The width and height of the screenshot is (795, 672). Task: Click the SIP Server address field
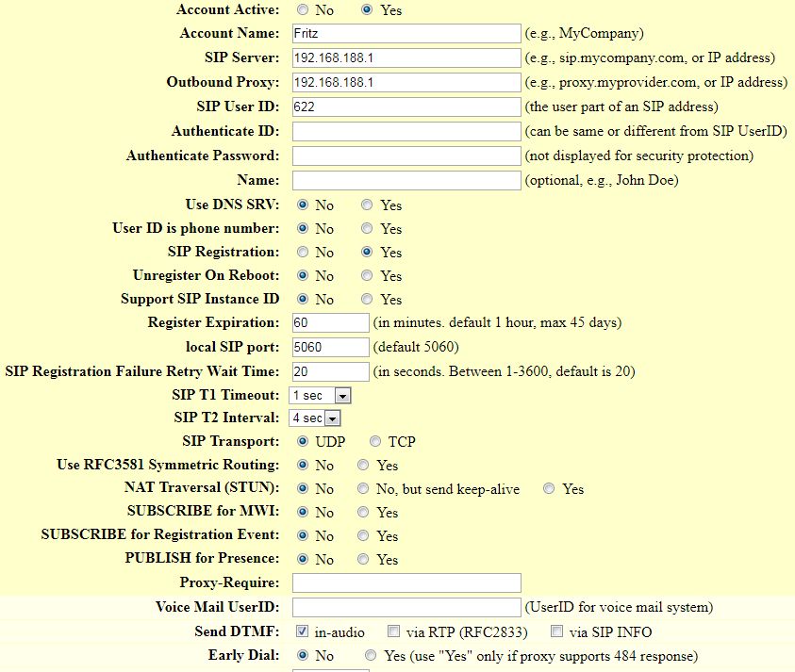[x=406, y=58]
